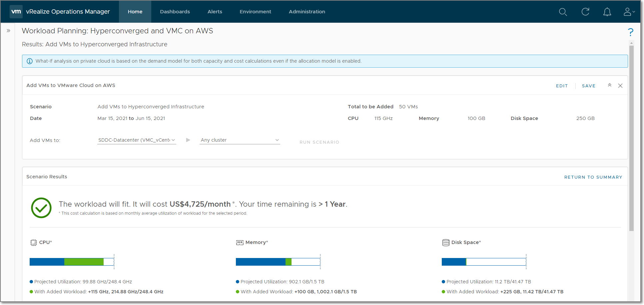
Task: Close the Add VMs scenario panel
Action: pos(620,86)
